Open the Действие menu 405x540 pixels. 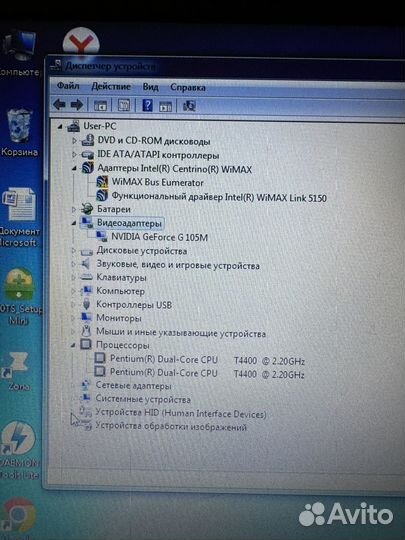(x=111, y=86)
